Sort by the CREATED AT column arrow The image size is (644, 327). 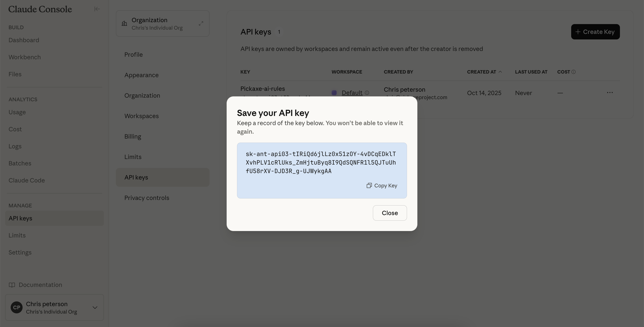[x=500, y=72]
